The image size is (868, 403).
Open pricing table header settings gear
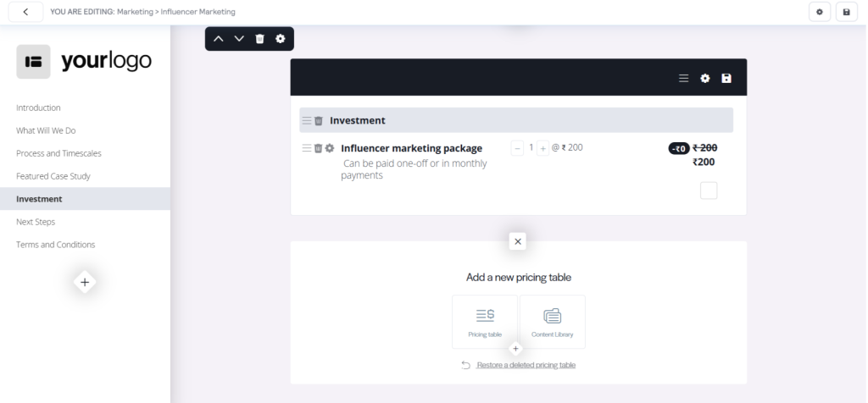click(x=704, y=79)
